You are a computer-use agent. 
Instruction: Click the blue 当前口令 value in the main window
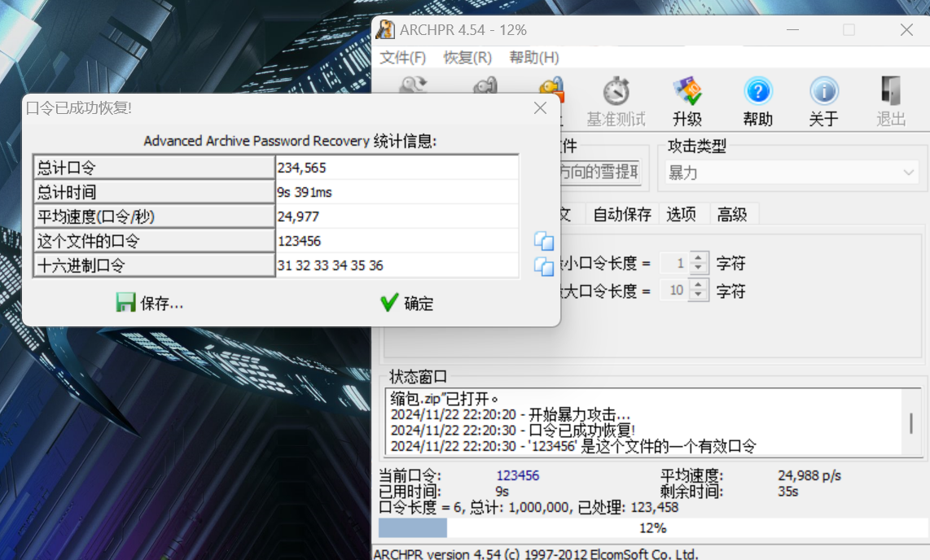[518, 475]
